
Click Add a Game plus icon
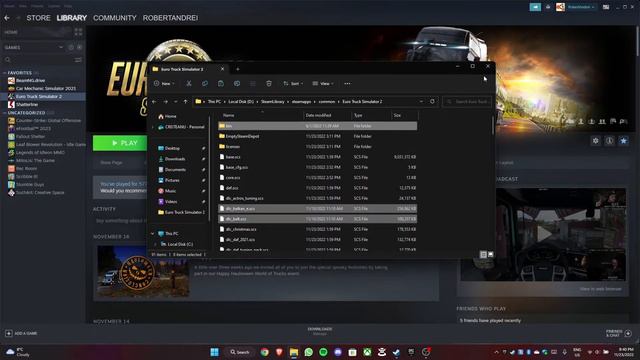coord(9,333)
